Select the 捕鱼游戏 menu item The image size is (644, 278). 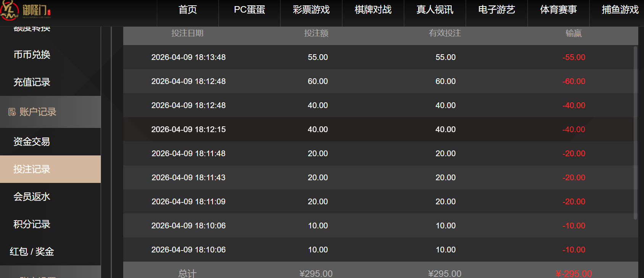tap(620, 10)
